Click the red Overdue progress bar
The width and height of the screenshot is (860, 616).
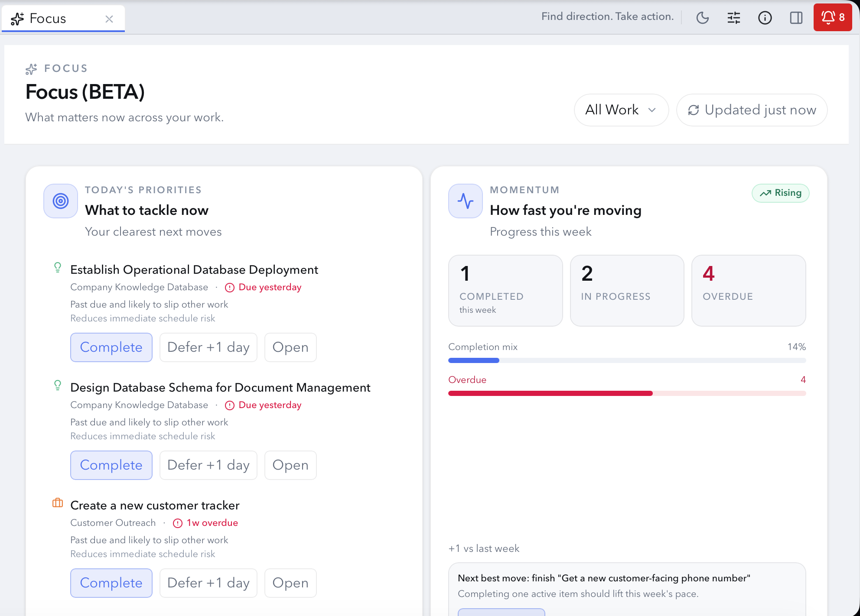(x=627, y=393)
